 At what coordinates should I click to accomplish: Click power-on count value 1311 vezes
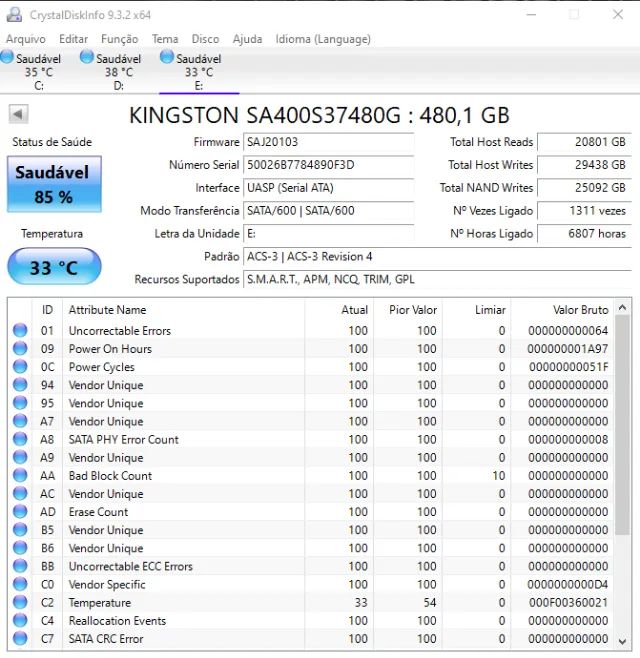pos(584,210)
